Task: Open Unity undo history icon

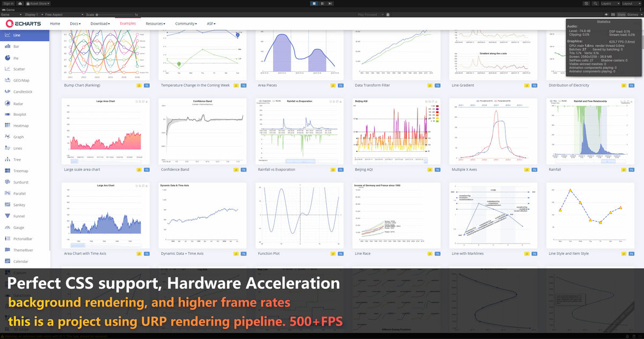Action: [586, 3]
